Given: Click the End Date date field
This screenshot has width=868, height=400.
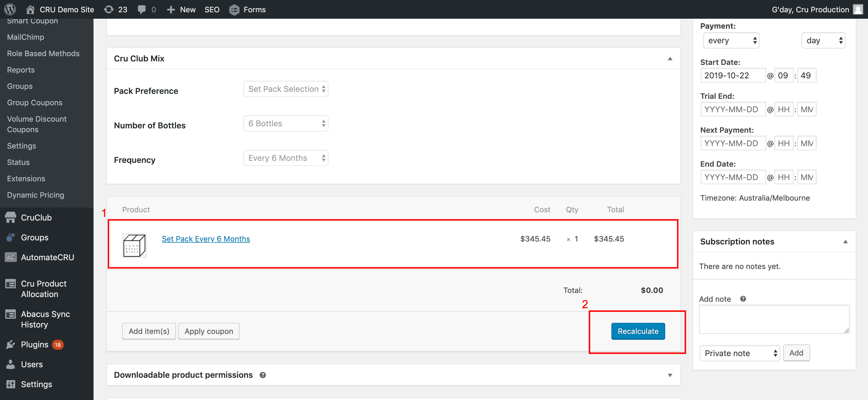Looking at the screenshot, I should point(733,177).
